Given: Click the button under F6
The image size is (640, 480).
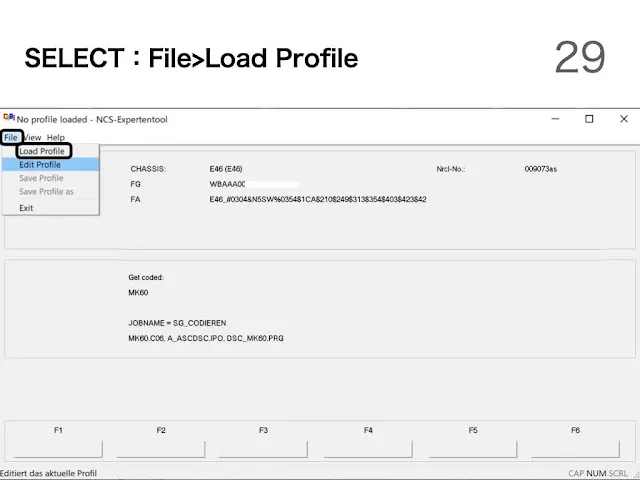Looking at the screenshot, I should pyautogui.click(x=575, y=449).
